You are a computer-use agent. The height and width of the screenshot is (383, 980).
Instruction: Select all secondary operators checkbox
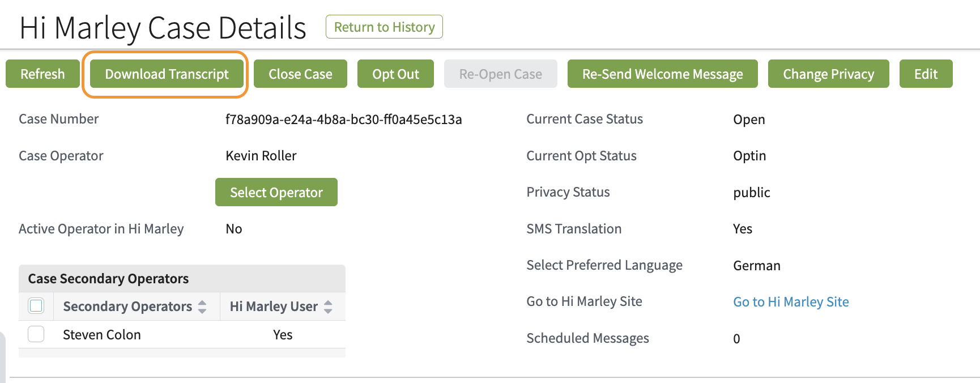(x=36, y=305)
